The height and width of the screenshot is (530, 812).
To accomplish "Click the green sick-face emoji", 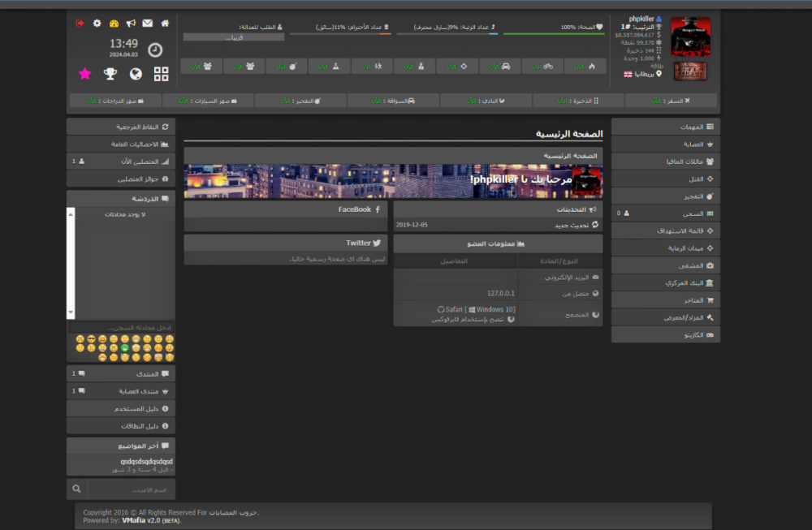I will coord(125,347).
